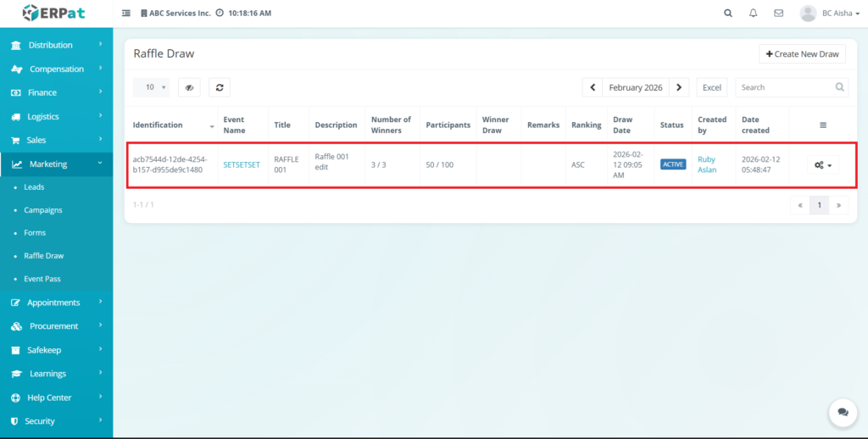Click into the Search input field
This screenshot has height=439, width=868.
coord(784,87)
